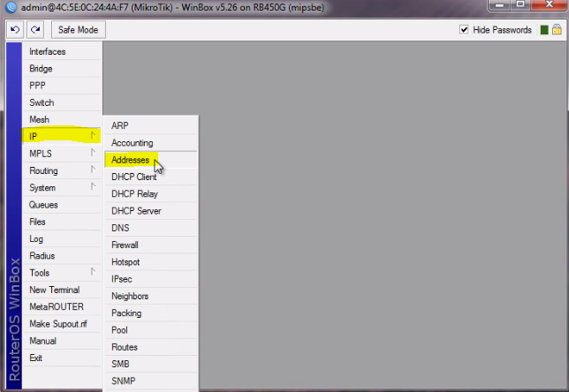Close the WinBox window
The image size is (569, 392).
click(549, 5)
